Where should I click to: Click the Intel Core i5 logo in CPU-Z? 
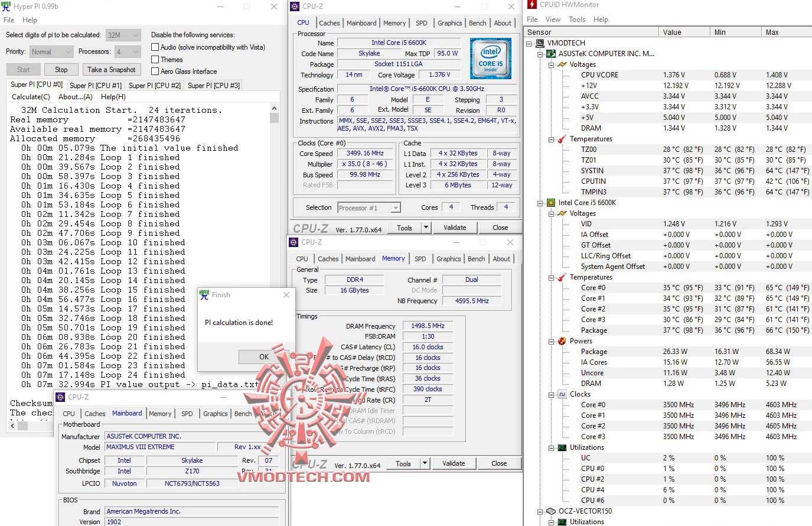pos(491,58)
